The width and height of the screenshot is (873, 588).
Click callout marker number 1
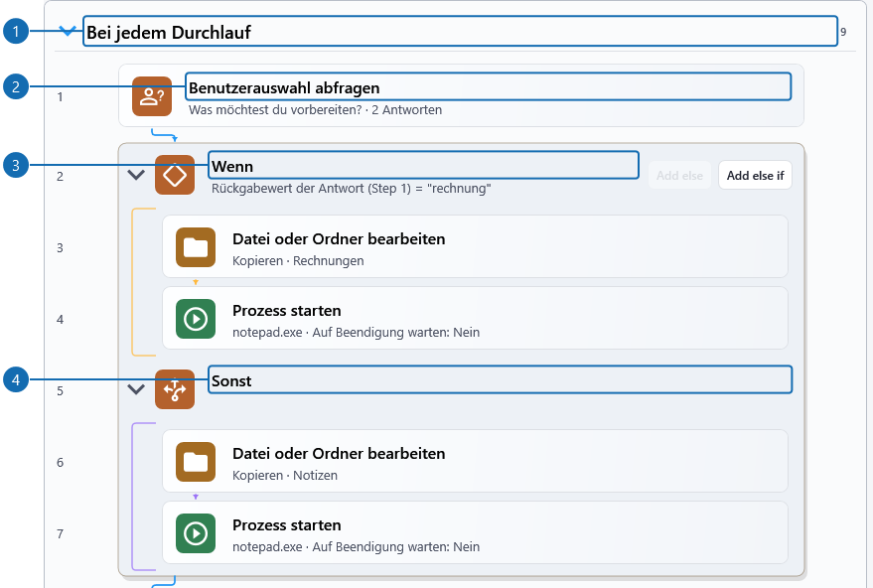click(x=16, y=31)
